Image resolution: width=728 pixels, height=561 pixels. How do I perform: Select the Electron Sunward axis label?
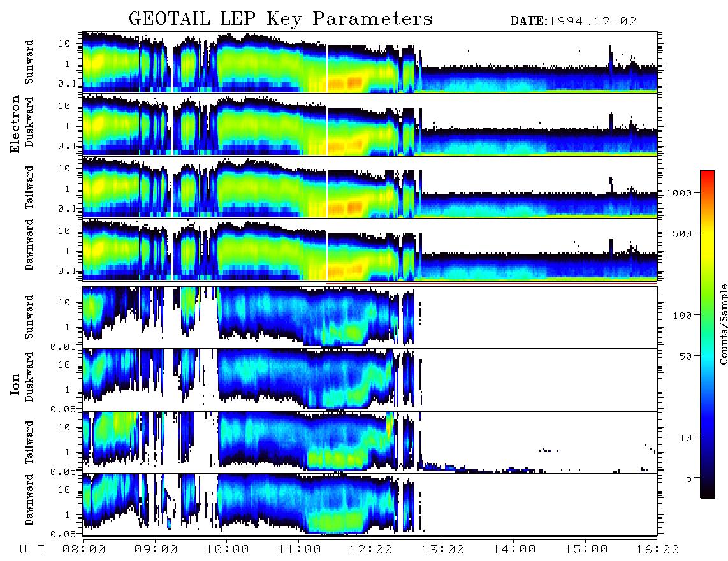[29, 62]
